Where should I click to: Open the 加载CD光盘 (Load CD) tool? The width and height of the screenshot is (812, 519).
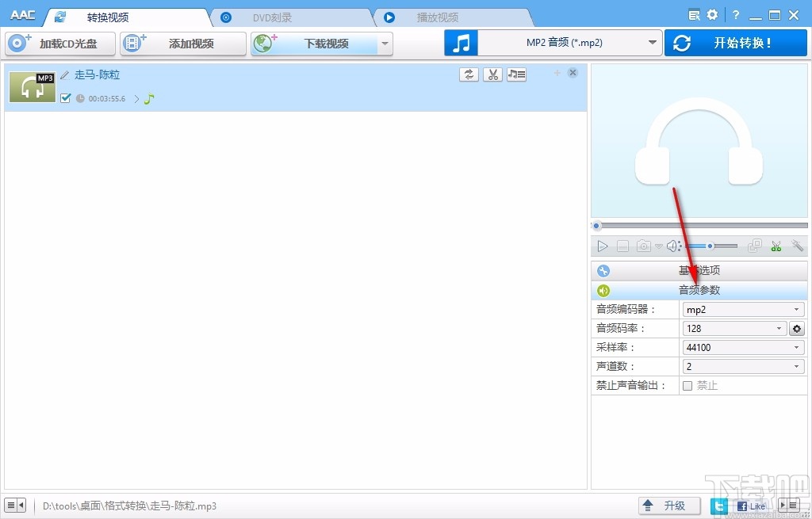58,44
